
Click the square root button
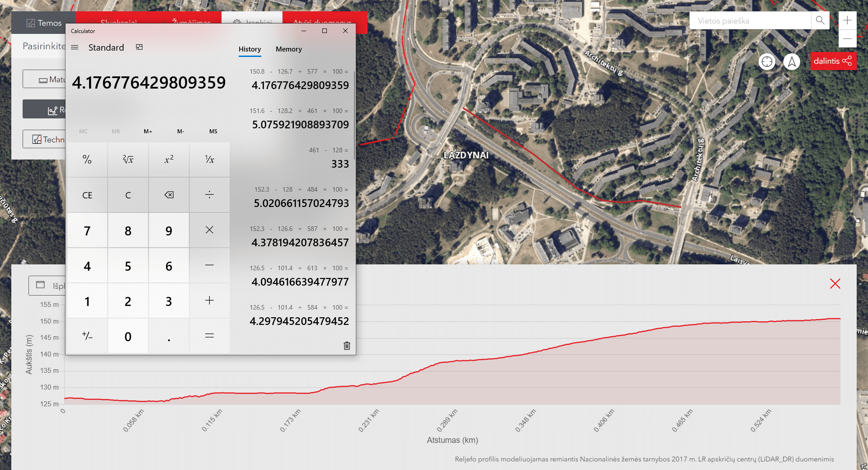tap(128, 160)
